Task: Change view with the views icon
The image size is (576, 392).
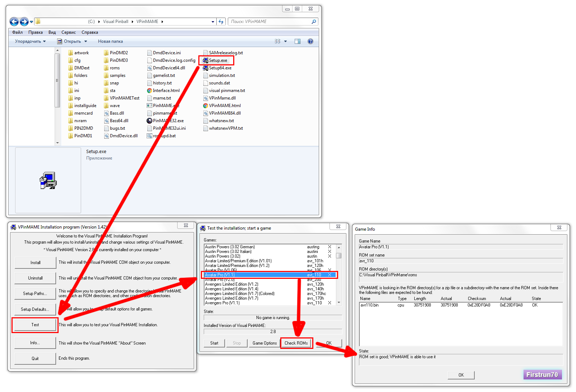Action: [278, 41]
